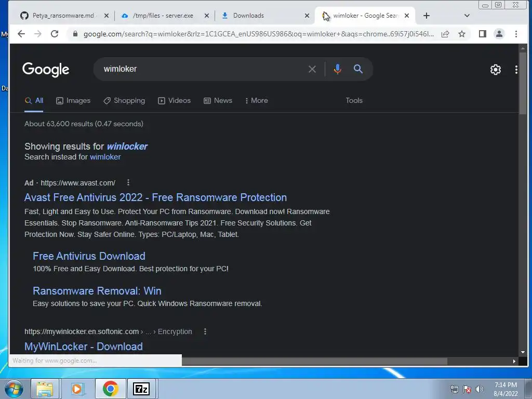Open a new browser tab
This screenshot has width=532, height=399.
(x=427, y=16)
